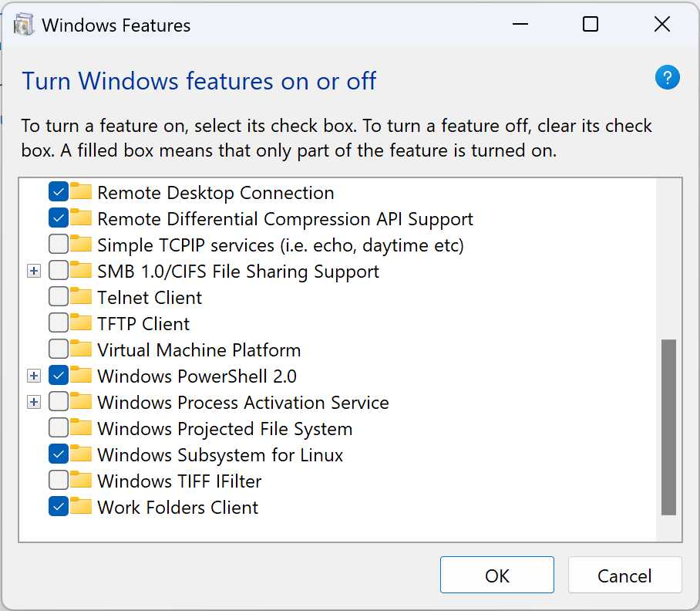
Task: Enable the SMB 1.0/CIFS File Sharing checkbox
Action: pyautogui.click(x=57, y=271)
